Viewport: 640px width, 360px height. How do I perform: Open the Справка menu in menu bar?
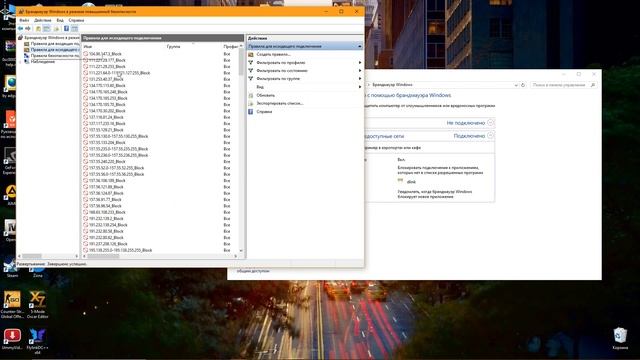76,20
